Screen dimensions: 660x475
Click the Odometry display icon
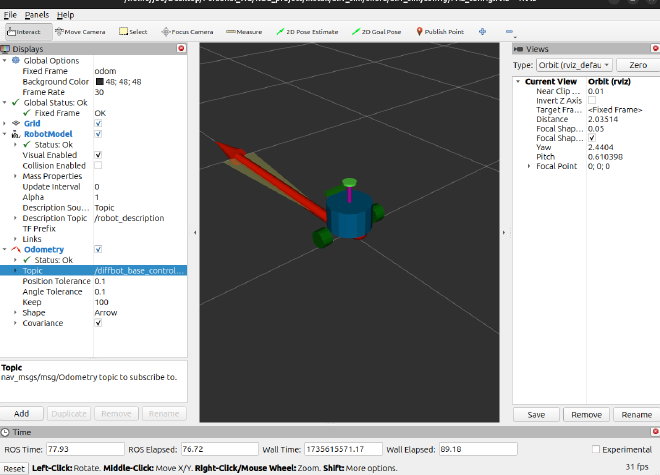pos(16,249)
